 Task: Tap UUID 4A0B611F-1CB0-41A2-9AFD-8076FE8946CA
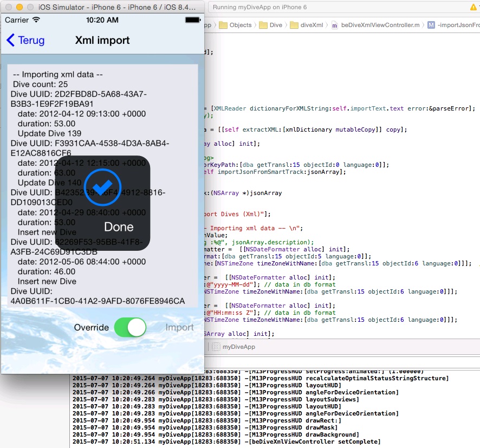[98, 301]
